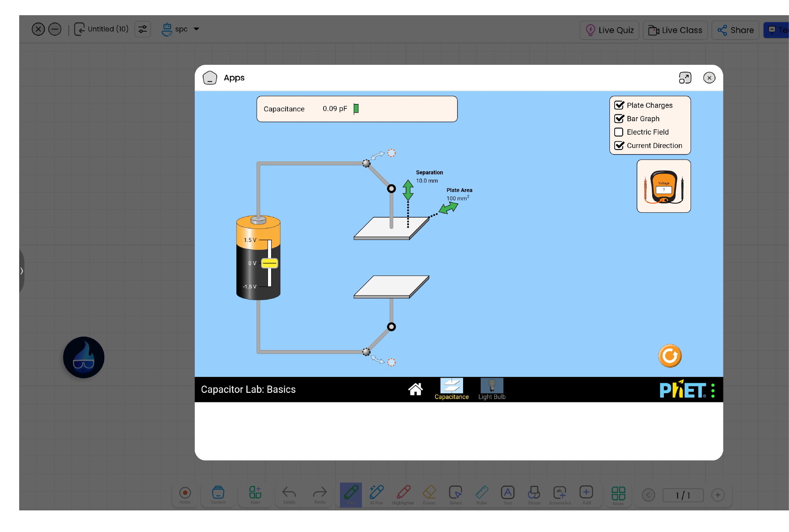Toggle the top circuit switch contact

(366, 163)
